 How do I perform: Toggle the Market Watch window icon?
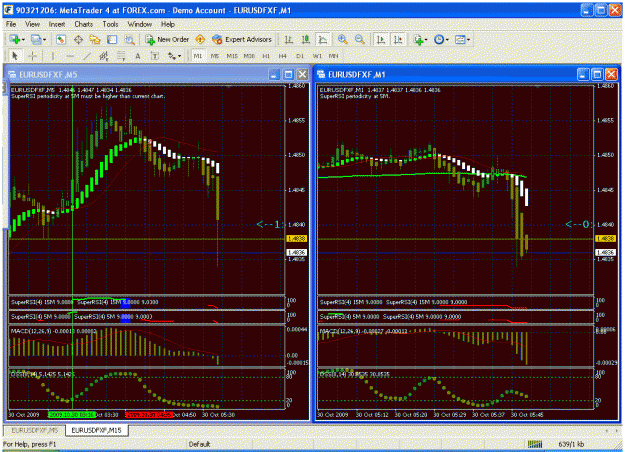click(61, 39)
